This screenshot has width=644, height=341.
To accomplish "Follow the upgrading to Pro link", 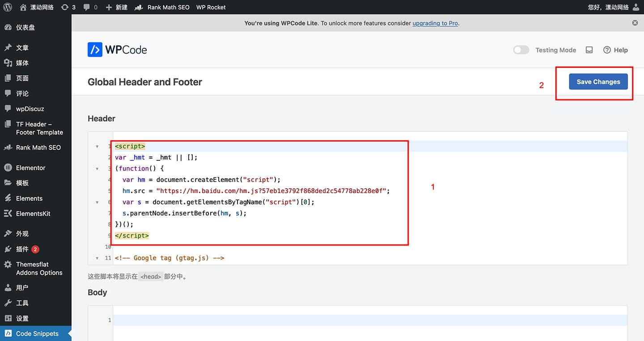I will tap(435, 23).
